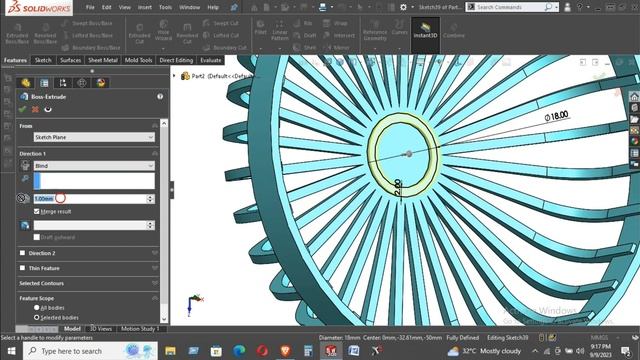The image size is (640, 360).
Task: Click the Windows taskbar search box
Action: tap(90, 351)
